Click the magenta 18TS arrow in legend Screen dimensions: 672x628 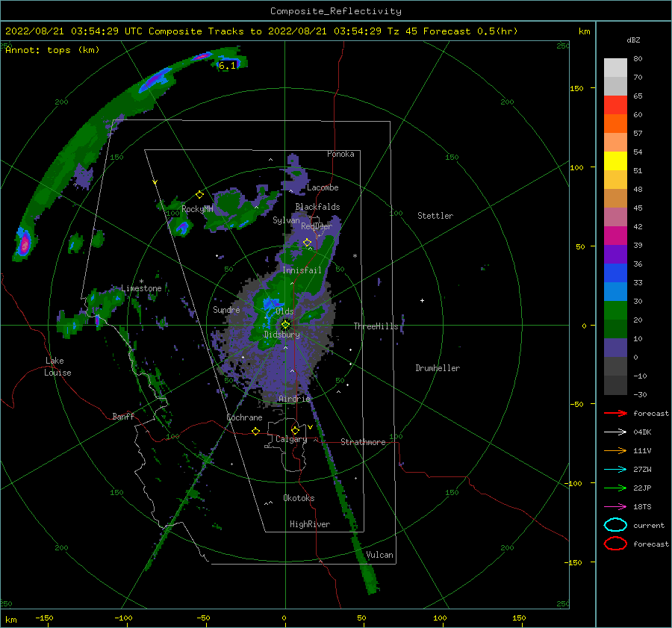pos(615,507)
